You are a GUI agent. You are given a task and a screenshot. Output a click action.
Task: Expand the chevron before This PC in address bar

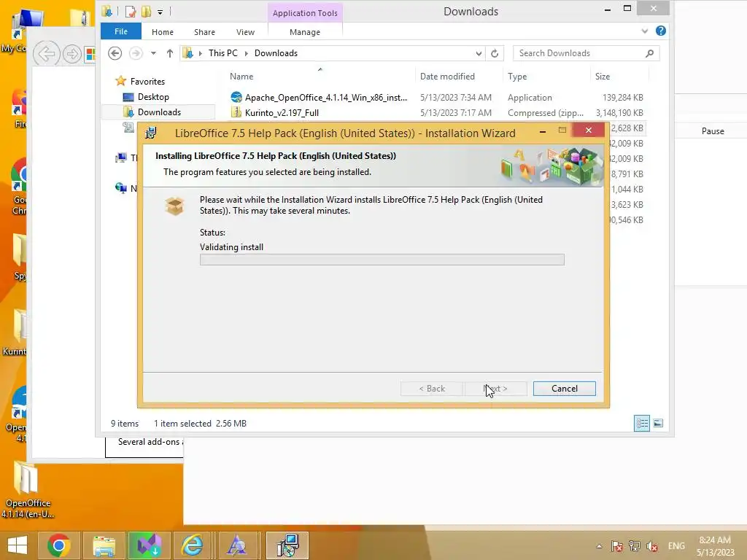(200, 53)
